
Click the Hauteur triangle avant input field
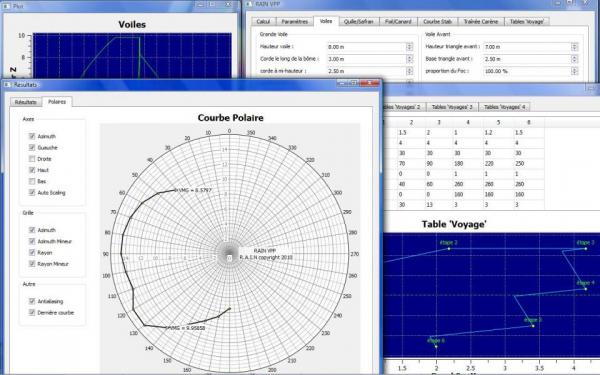coord(527,47)
